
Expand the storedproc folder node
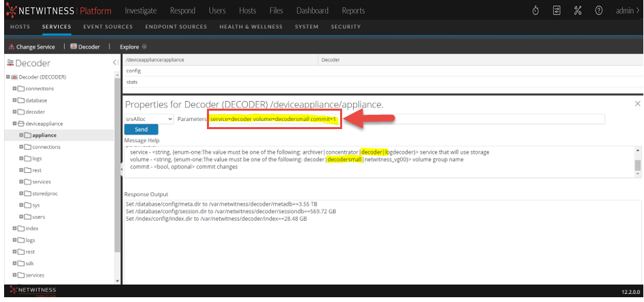(22, 193)
